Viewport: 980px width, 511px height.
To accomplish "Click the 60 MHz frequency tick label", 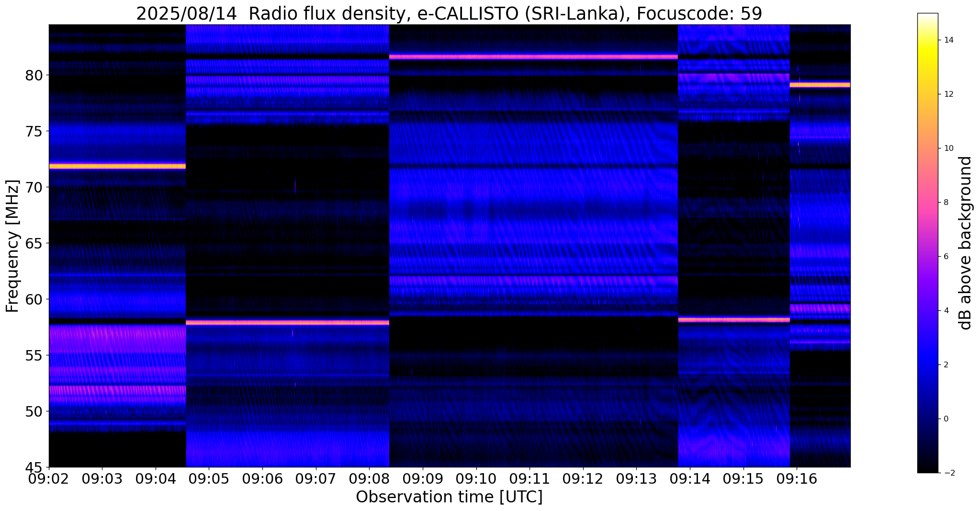I will point(34,299).
